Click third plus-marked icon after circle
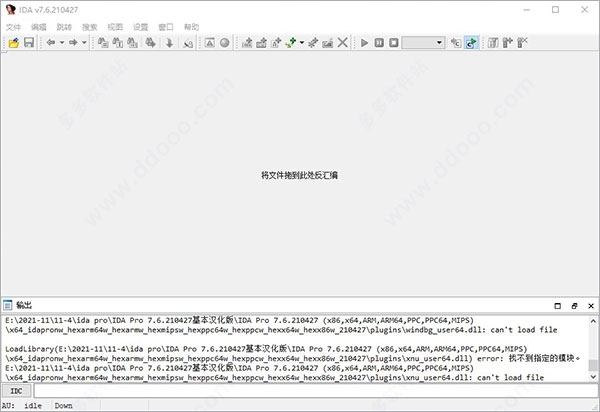 [x=276, y=42]
